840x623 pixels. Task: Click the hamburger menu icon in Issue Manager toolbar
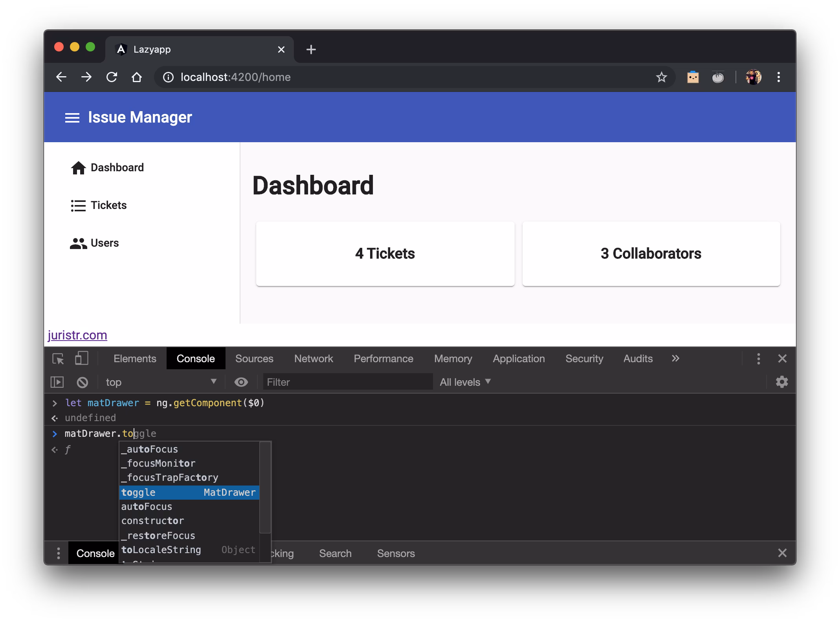pyautogui.click(x=72, y=117)
